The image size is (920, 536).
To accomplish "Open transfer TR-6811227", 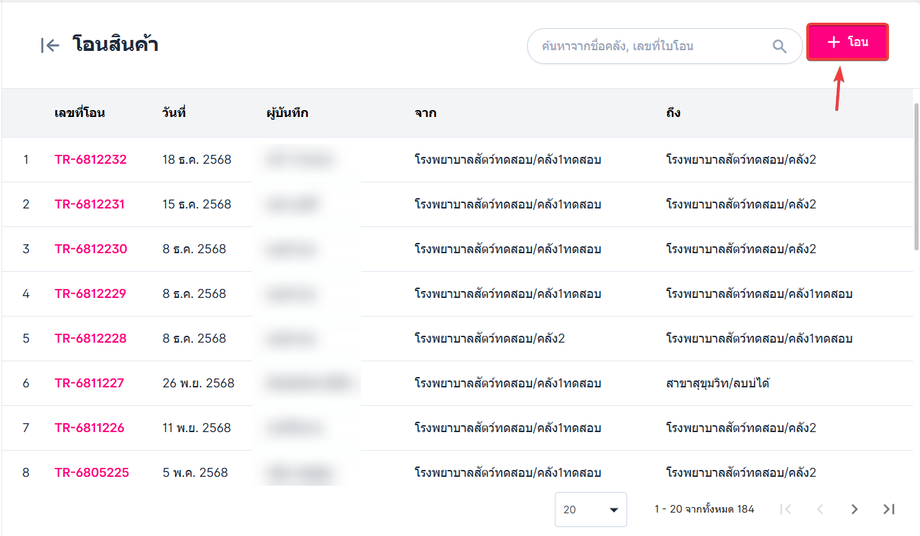I will [89, 383].
